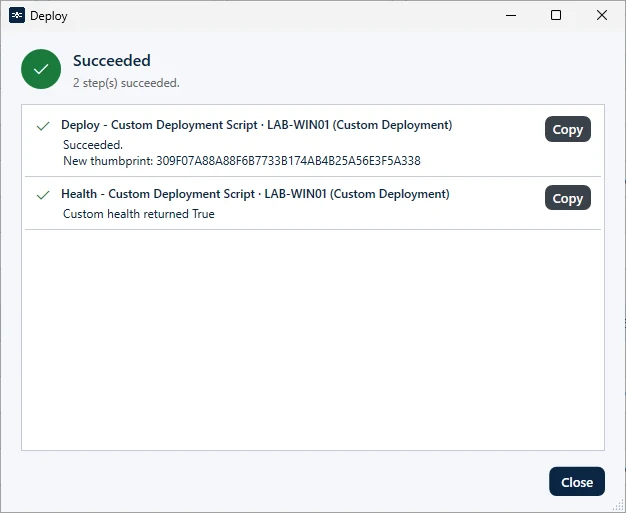Click checkmark icon beside the Health step
This screenshot has height=513, width=626.
43,195
